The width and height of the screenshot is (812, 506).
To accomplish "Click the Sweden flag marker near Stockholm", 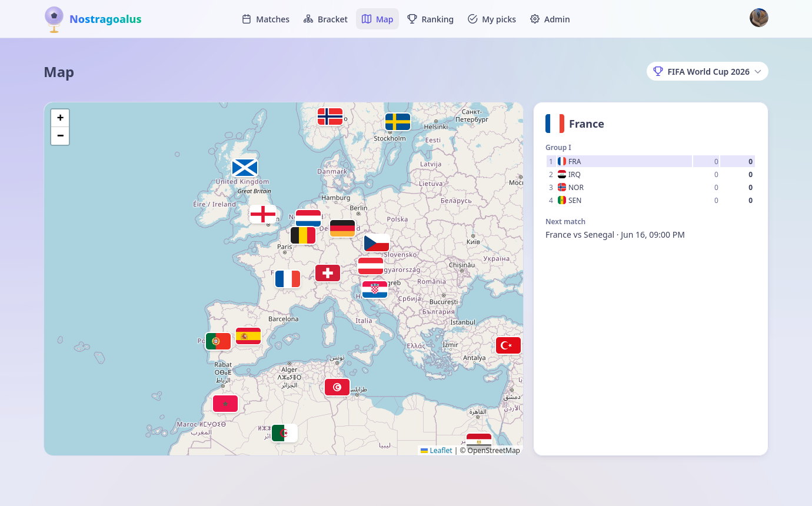I will [398, 122].
